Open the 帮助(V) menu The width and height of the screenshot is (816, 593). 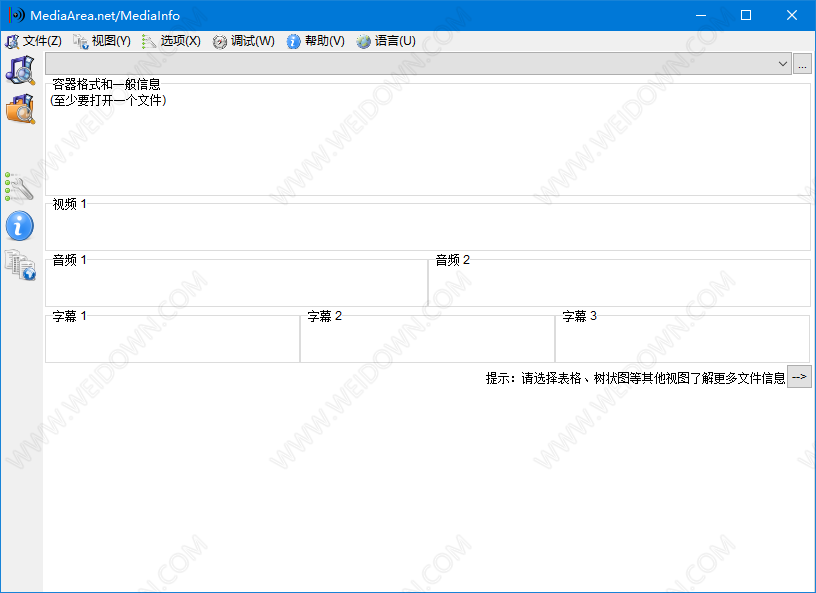coord(315,41)
